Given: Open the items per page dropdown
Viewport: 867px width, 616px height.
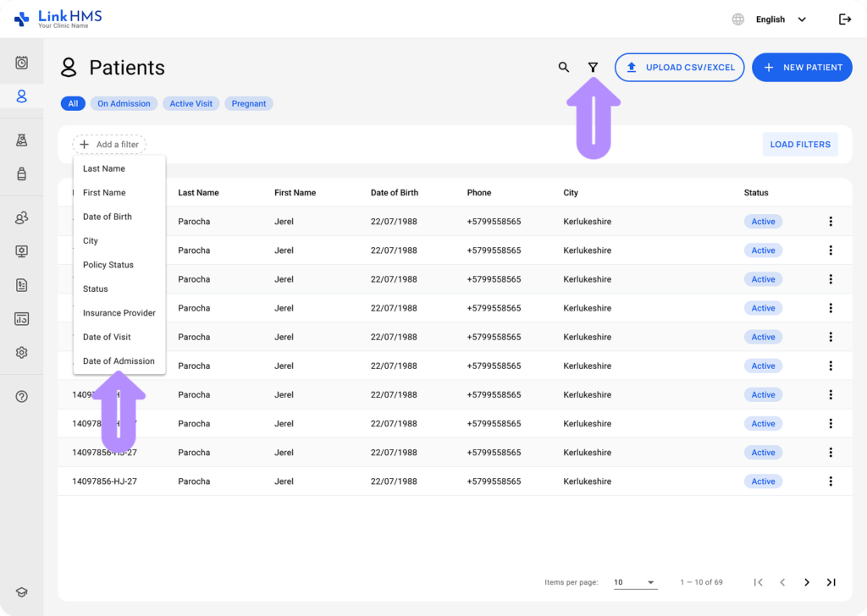Looking at the screenshot, I should pos(635,582).
